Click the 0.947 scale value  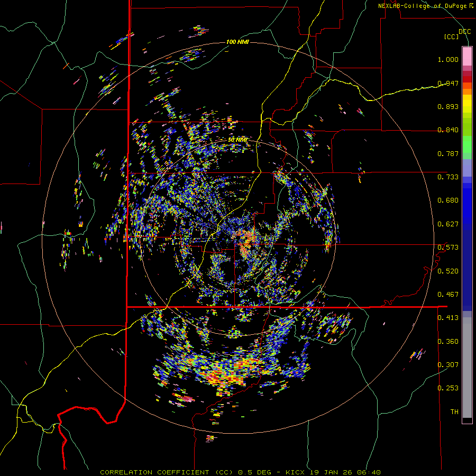pyautogui.click(x=448, y=83)
